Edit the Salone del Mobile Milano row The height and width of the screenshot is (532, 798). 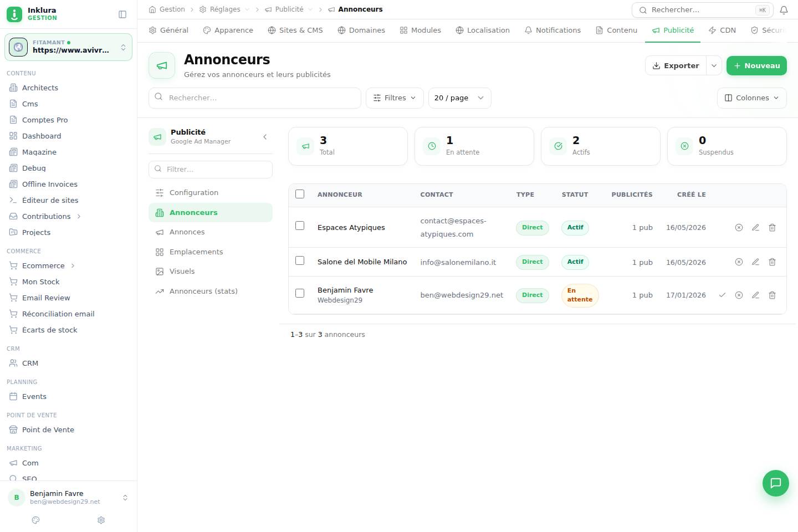coord(755,262)
